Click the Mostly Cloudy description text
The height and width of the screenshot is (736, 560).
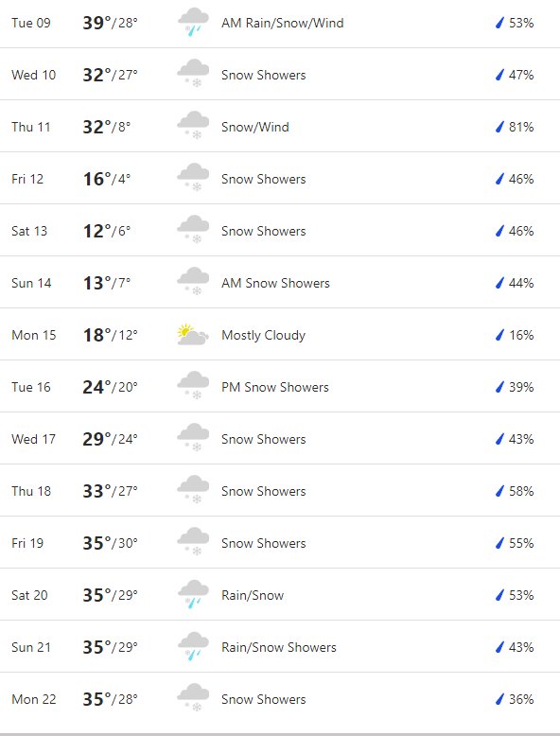click(263, 335)
